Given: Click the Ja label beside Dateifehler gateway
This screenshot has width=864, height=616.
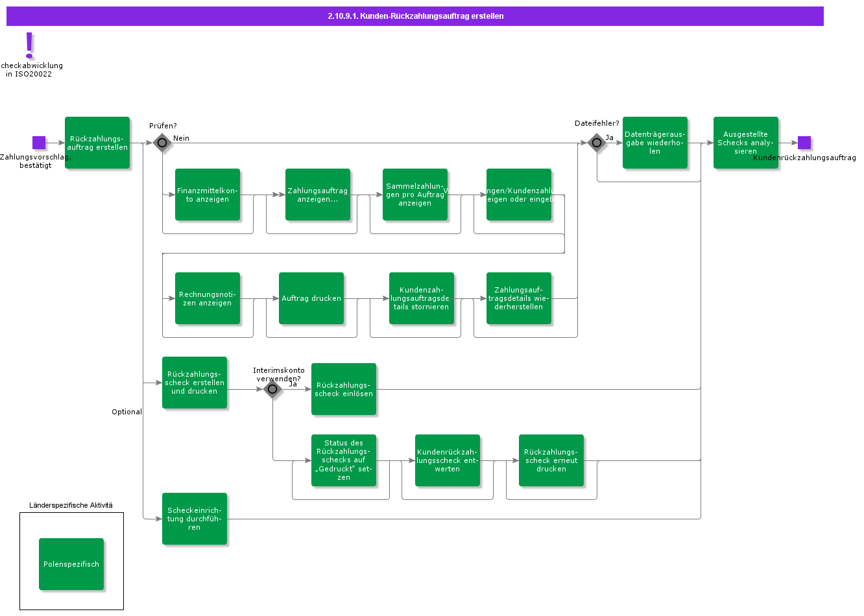Looking at the screenshot, I should (x=610, y=137).
